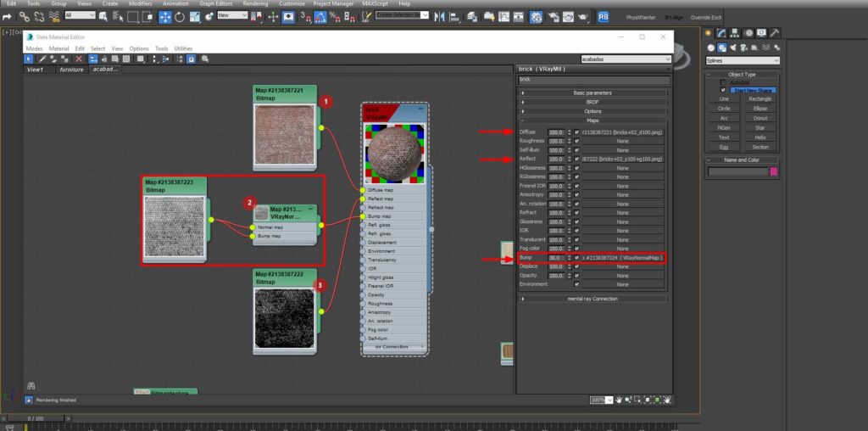Select the brick VRayMtl preview sphere thumbnail

click(x=395, y=154)
